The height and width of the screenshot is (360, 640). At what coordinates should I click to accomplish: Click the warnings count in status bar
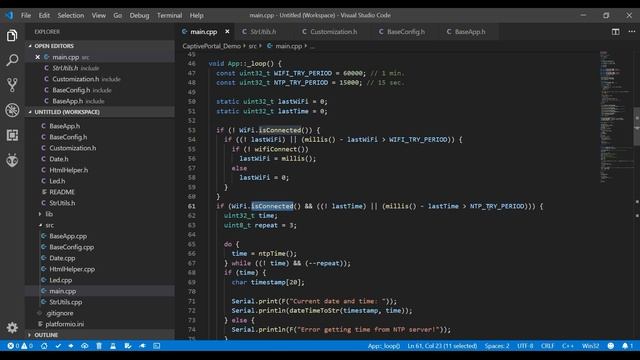(x=27, y=346)
